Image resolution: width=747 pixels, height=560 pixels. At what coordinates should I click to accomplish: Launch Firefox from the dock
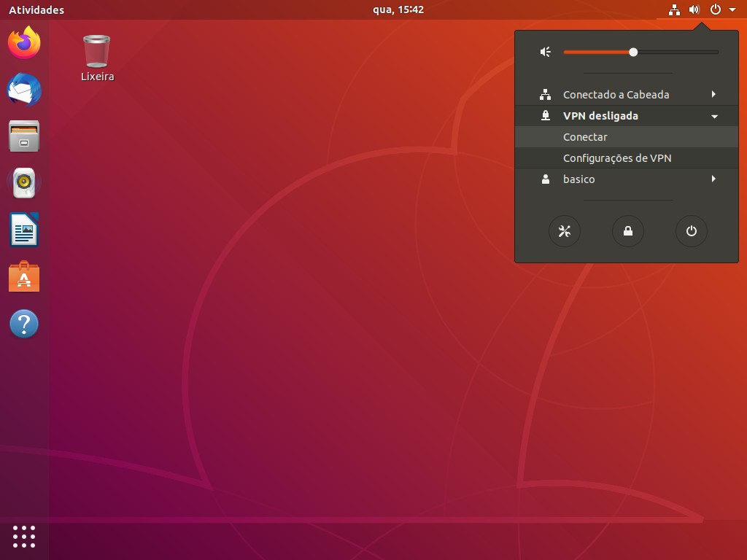[x=24, y=42]
